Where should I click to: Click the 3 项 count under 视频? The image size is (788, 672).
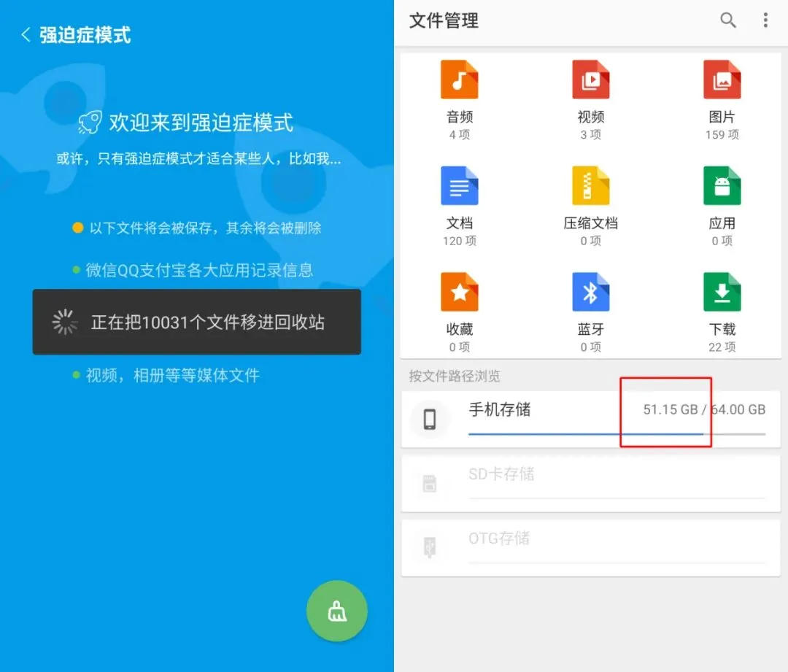click(590, 135)
